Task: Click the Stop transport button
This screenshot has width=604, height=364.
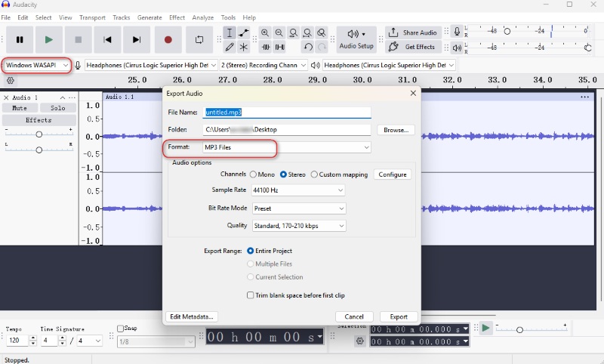Action: click(x=79, y=40)
